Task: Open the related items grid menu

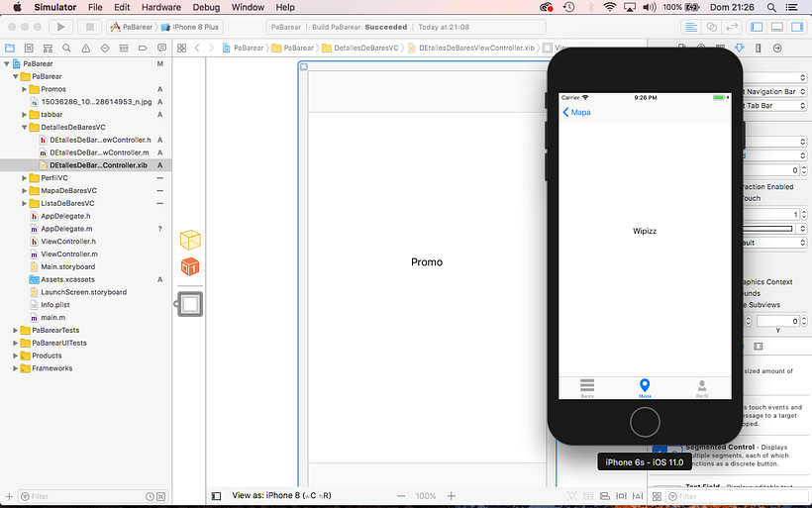Action: (182, 49)
